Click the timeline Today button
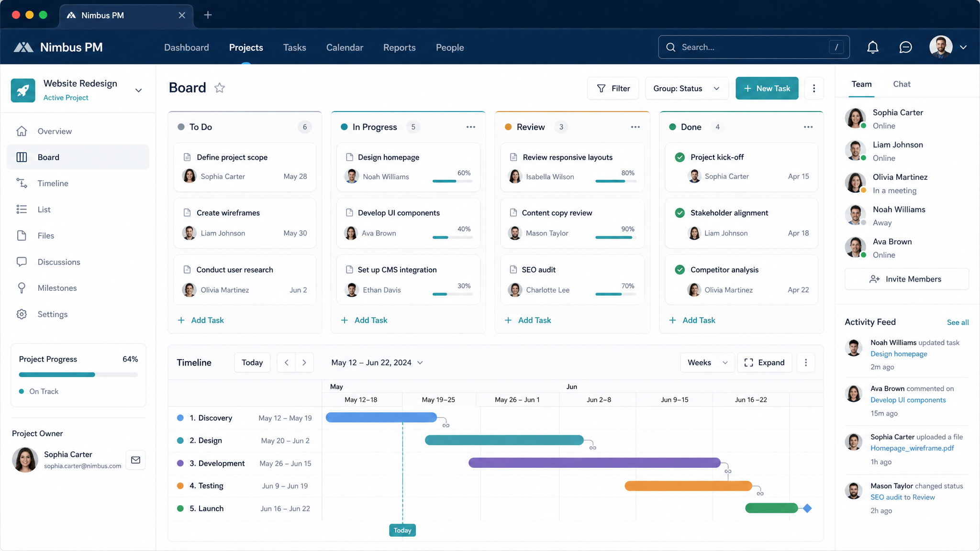This screenshot has height=551, width=980. point(252,363)
